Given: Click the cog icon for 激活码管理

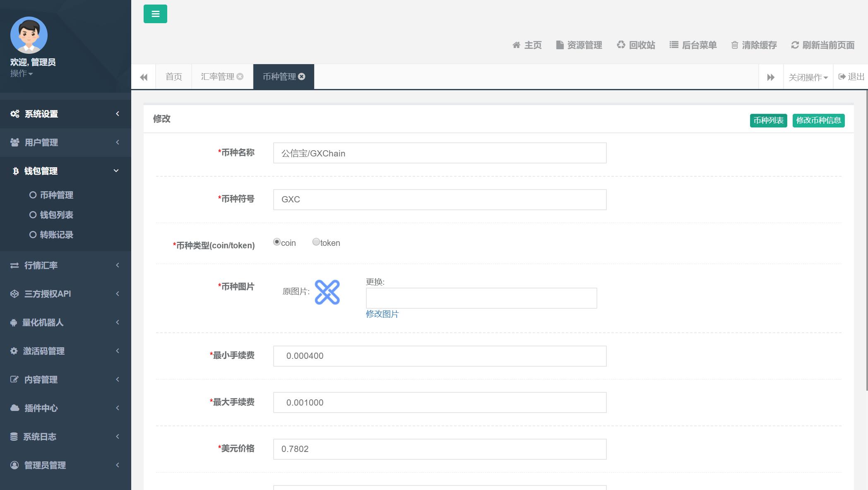Looking at the screenshot, I should click(x=14, y=351).
